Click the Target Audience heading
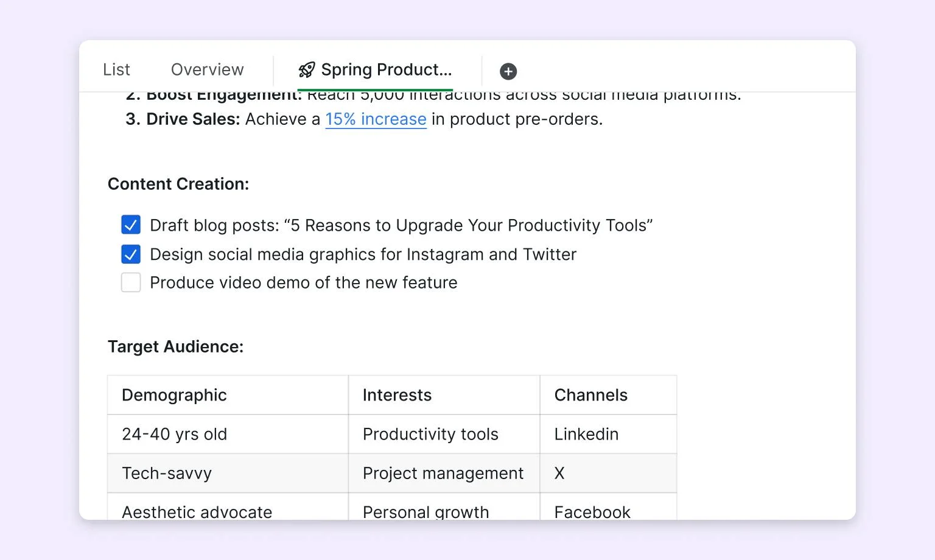The height and width of the screenshot is (560, 935). click(175, 346)
